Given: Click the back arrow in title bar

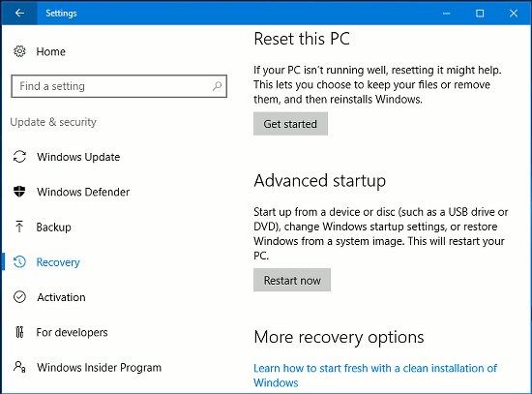Looking at the screenshot, I should pos(19,14).
